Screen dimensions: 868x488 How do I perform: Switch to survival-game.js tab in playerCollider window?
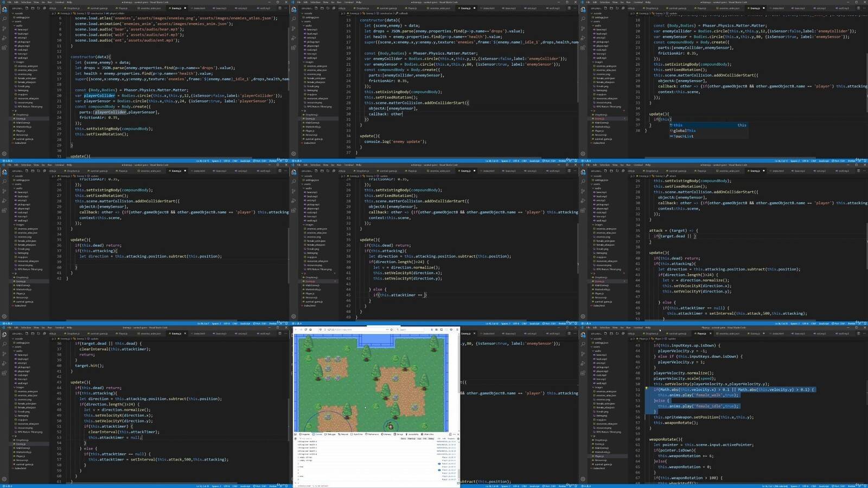(x=99, y=8)
